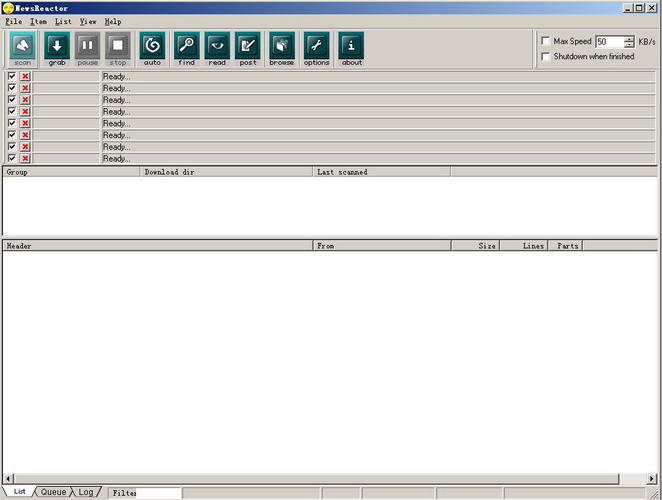This screenshot has width=662, height=500.
Task: Sort by Size column header
Action: click(475, 246)
